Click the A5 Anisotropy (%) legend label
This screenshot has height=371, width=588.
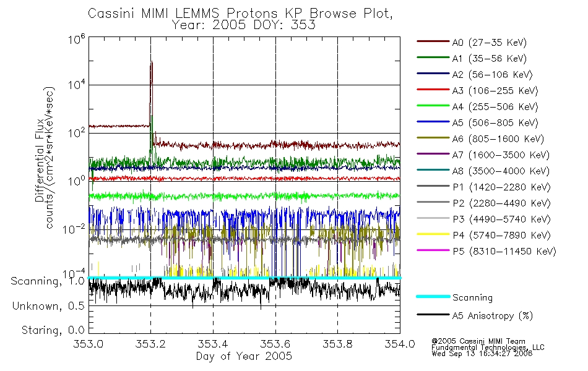pos(493,316)
